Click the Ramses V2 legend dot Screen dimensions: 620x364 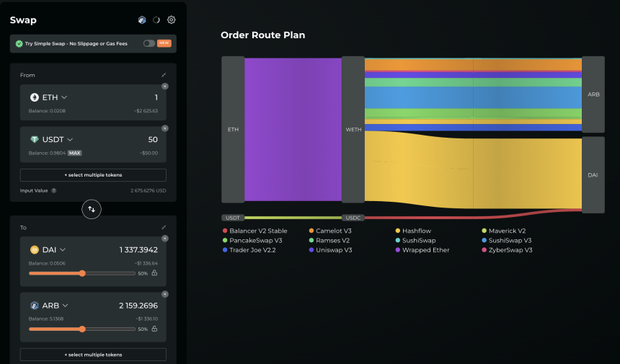[311, 240]
